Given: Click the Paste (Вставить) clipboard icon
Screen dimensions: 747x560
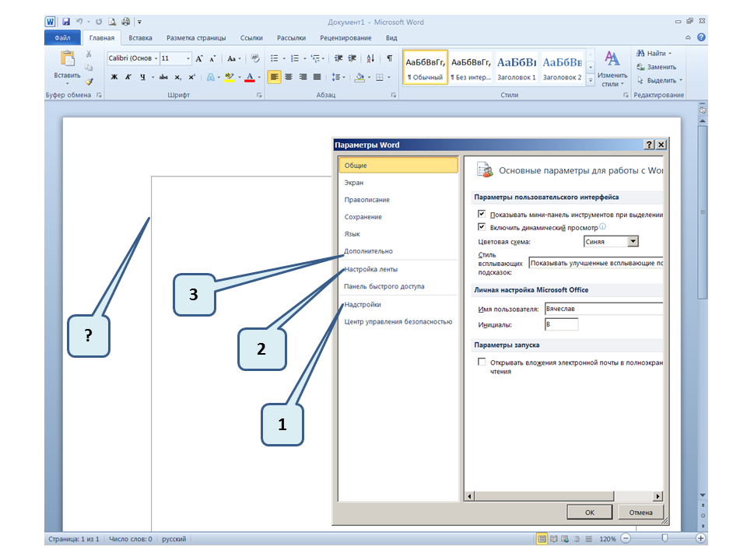Looking at the screenshot, I should (x=67, y=61).
